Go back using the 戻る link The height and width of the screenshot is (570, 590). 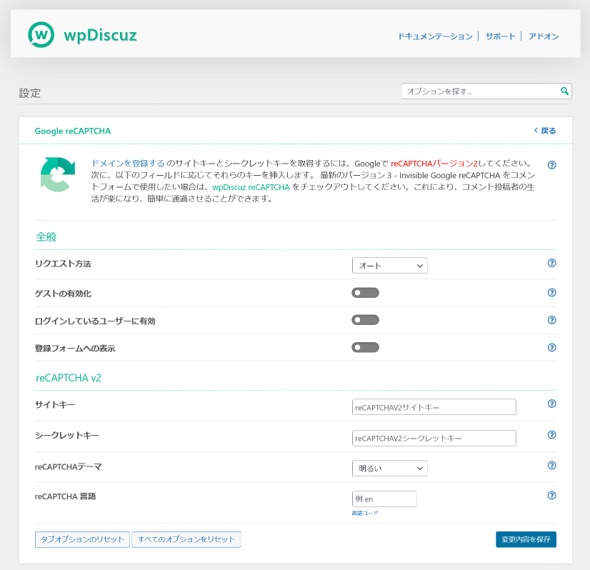545,131
